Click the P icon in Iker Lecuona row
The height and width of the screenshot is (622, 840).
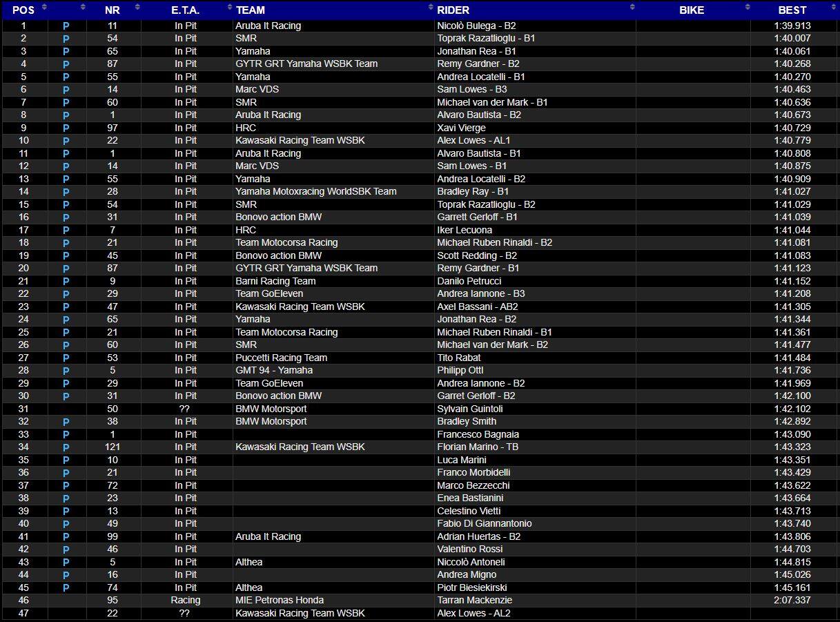click(x=66, y=231)
